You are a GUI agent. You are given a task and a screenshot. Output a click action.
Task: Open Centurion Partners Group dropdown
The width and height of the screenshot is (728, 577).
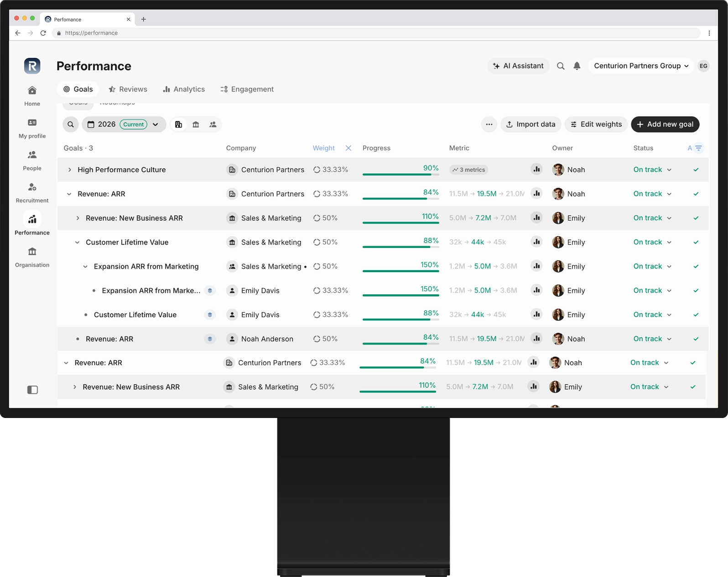(641, 66)
